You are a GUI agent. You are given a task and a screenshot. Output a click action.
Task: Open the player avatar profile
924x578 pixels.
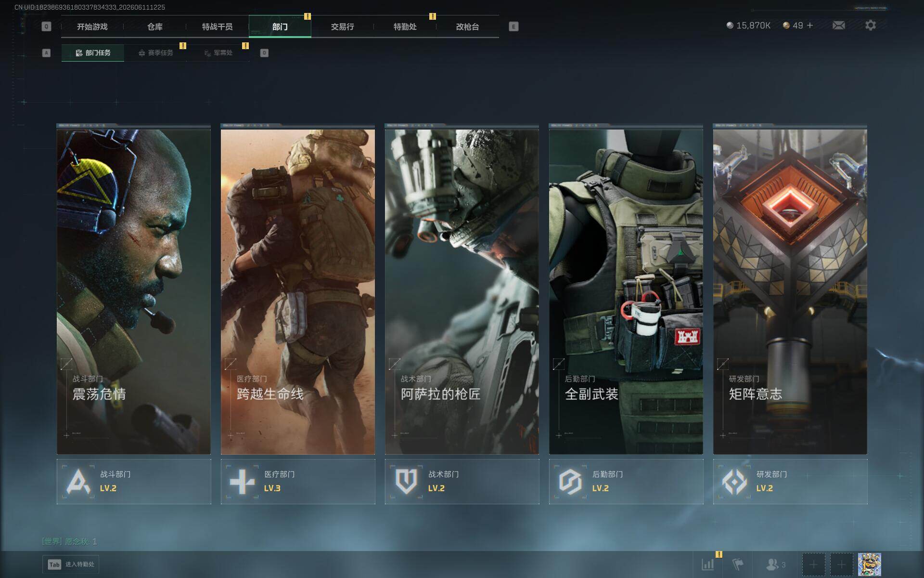(x=870, y=565)
